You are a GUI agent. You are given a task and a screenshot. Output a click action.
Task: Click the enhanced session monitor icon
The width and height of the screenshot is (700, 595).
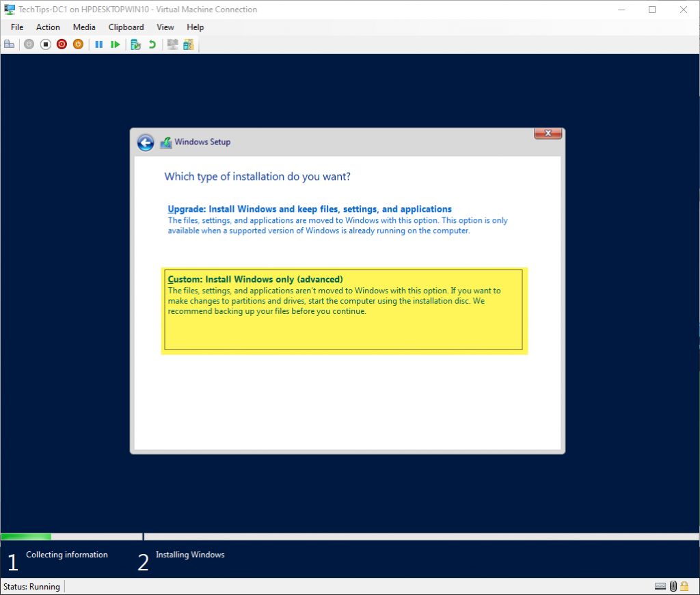tap(172, 44)
